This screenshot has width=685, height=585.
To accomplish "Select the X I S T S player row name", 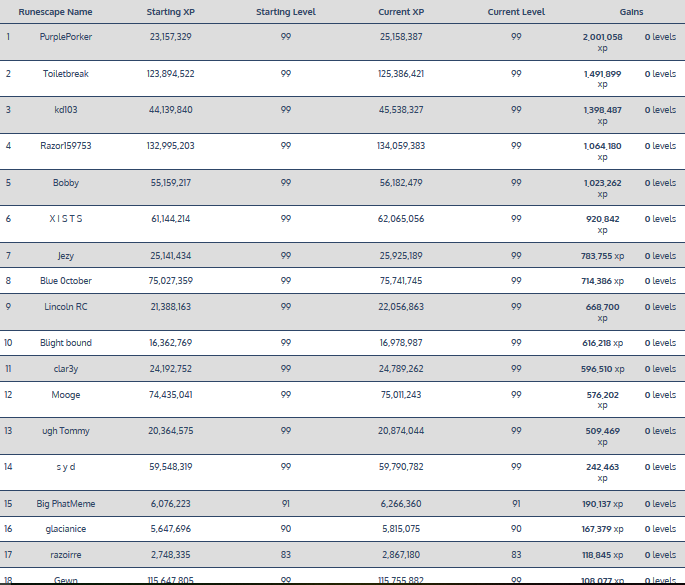I will [x=66, y=218].
